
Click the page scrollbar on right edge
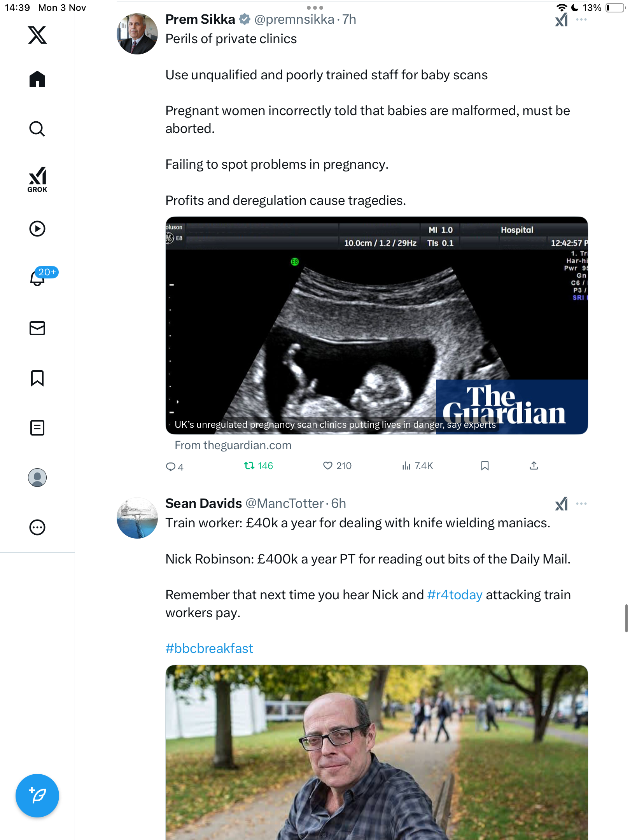(x=626, y=618)
